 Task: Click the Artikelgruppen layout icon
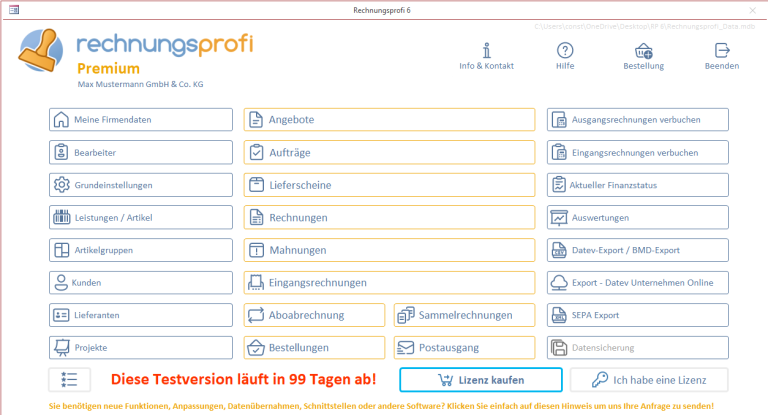(62, 250)
